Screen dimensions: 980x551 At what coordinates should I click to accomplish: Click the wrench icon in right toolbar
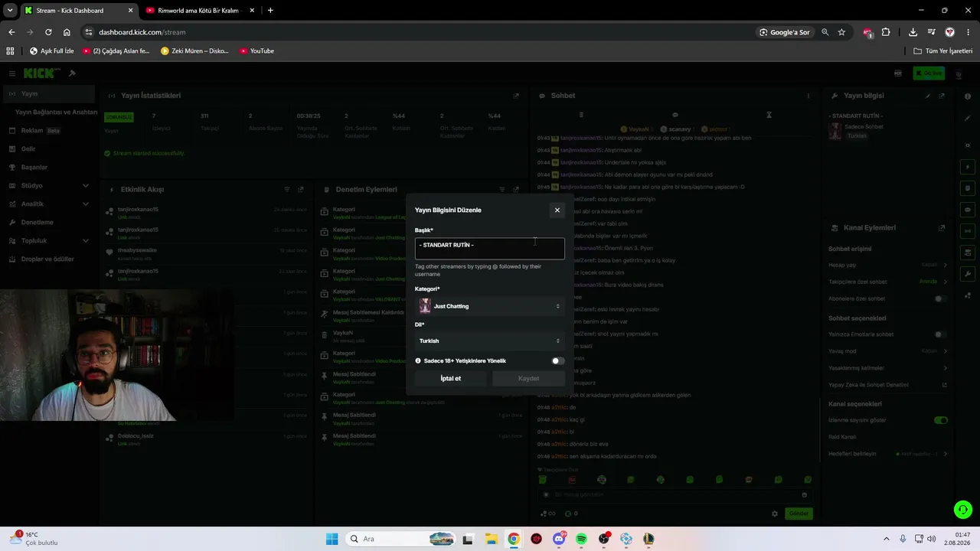coord(968,274)
